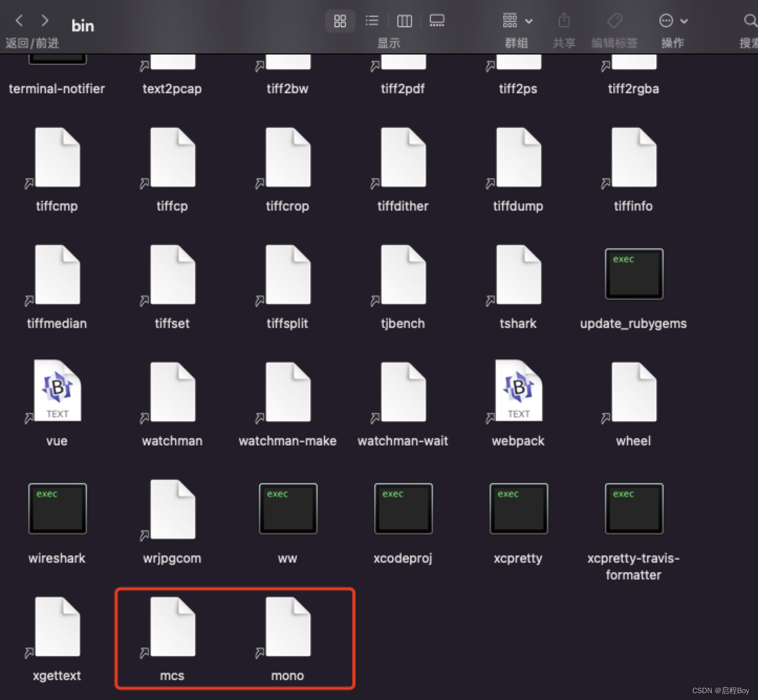Click the search magnifier icon

[x=750, y=21]
